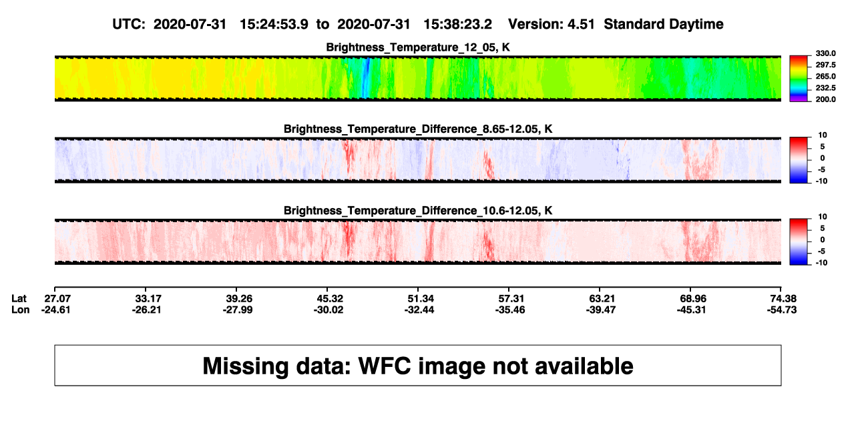Click the longitude value -35.46

pos(509,310)
